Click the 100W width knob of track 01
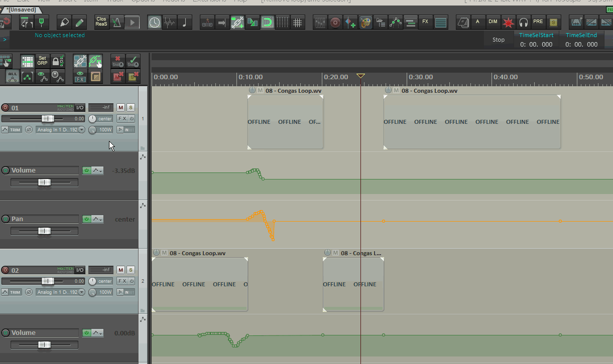The width and height of the screenshot is (613, 364). 92,130
